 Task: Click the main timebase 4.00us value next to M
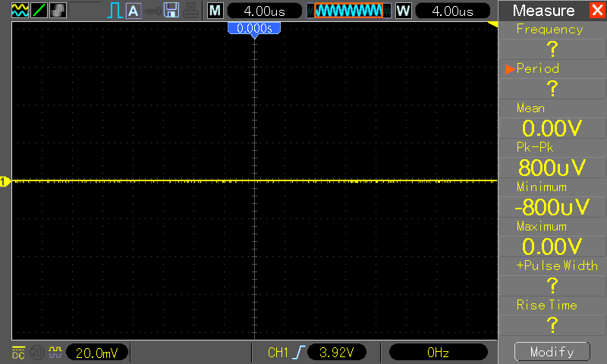[264, 11]
